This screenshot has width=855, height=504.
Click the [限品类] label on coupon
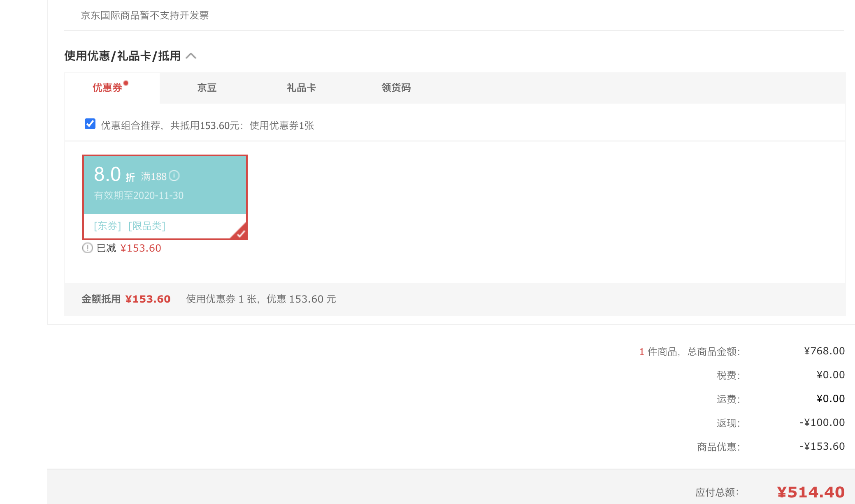coord(147,226)
